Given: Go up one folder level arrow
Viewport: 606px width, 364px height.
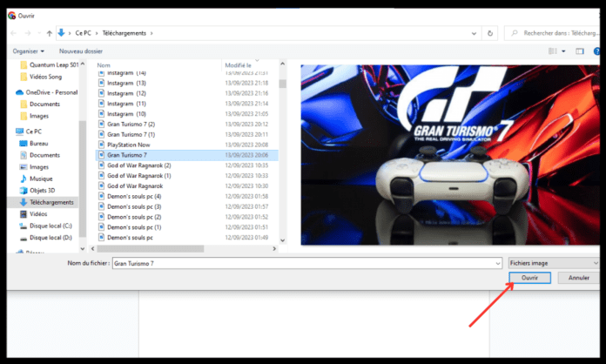Looking at the screenshot, I should click(49, 33).
